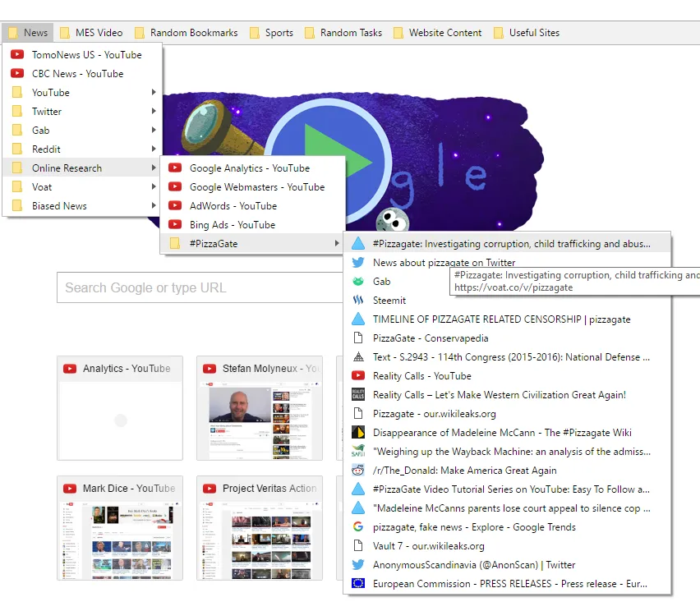Viewport: 700px width, 611px height.
Task: Click the Search Google or type URL box
Action: 200,287
